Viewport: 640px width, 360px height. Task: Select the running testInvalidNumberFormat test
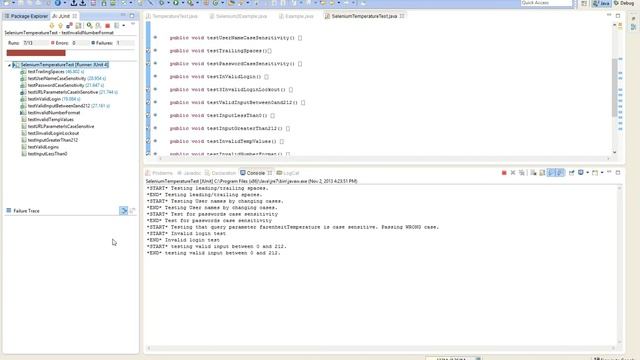[x=51, y=113]
